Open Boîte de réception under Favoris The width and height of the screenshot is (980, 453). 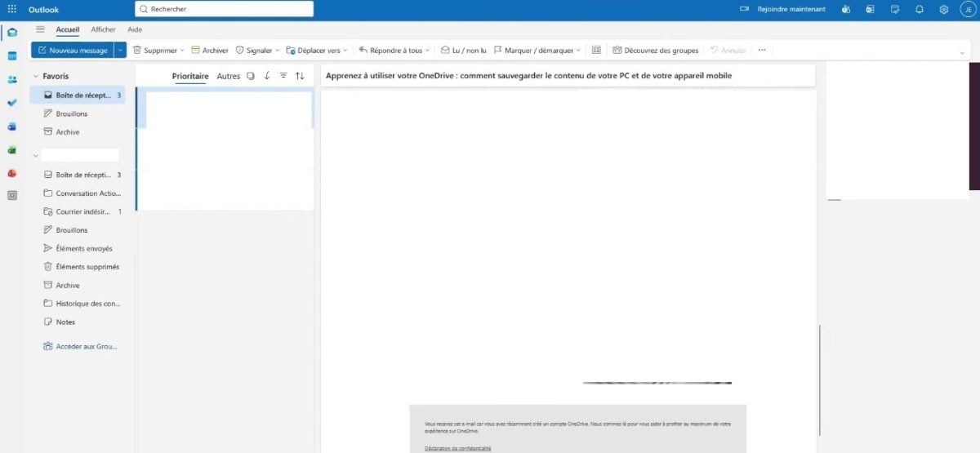78,95
